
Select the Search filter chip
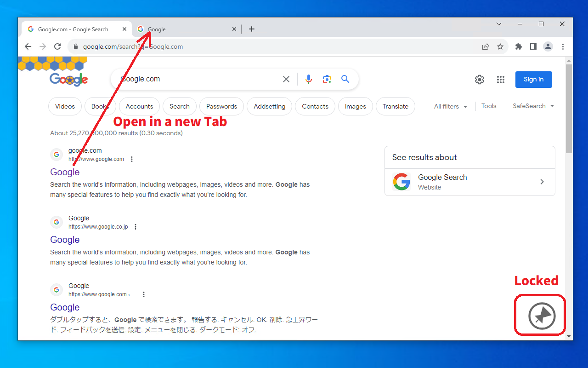click(x=180, y=106)
